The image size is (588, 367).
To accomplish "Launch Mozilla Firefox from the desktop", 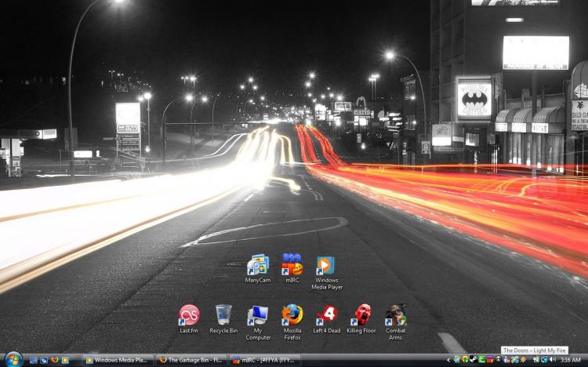I will click(292, 315).
